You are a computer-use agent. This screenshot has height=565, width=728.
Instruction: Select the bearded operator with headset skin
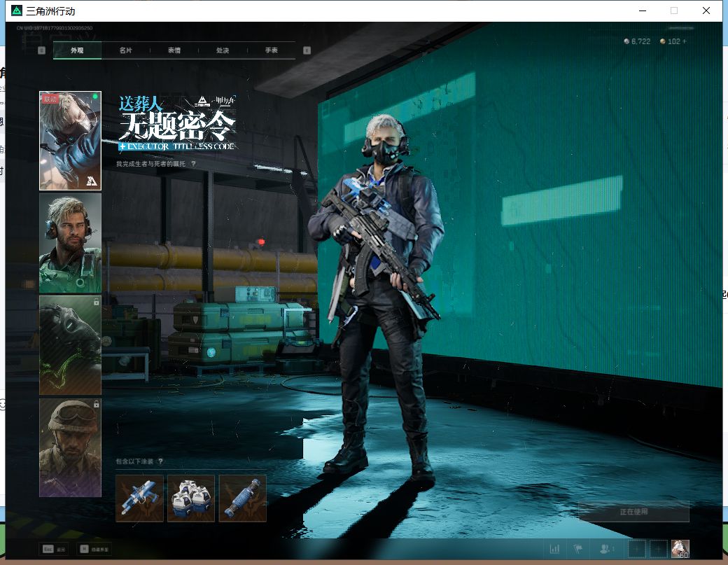coord(70,243)
